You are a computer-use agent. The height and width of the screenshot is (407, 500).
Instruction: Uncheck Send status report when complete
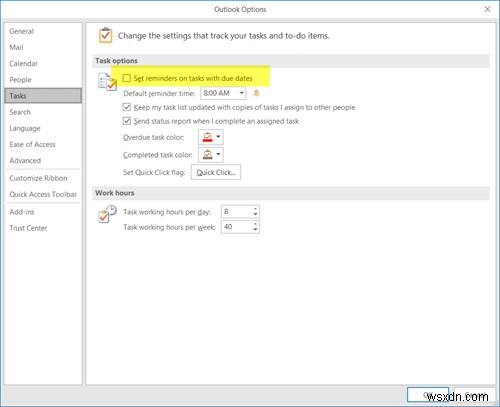pos(127,121)
